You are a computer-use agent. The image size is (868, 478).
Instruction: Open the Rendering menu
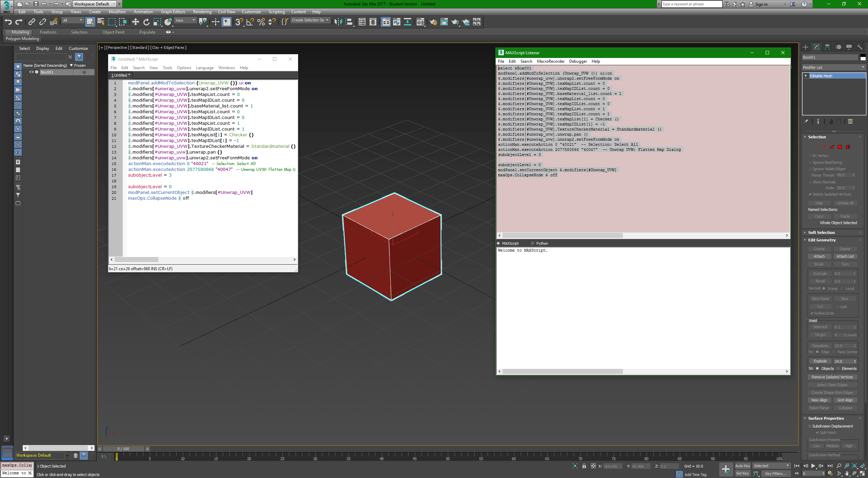tap(202, 12)
